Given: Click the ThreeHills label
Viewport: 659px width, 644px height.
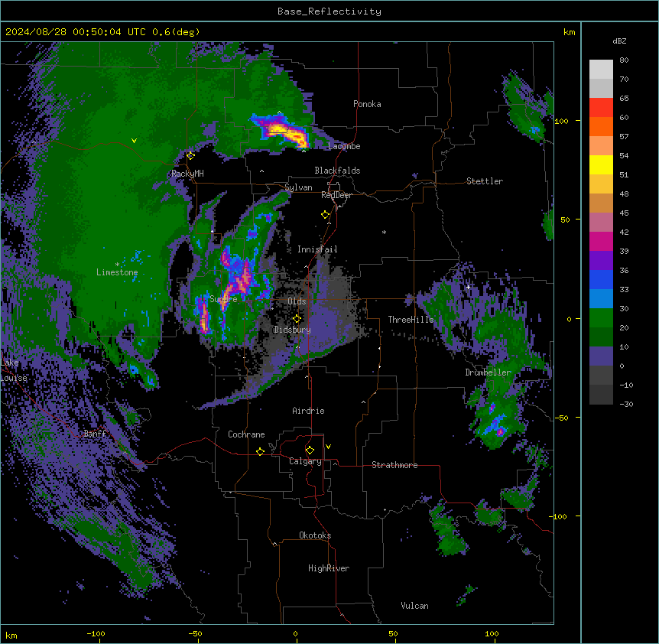Looking at the screenshot, I should coord(411,320).
